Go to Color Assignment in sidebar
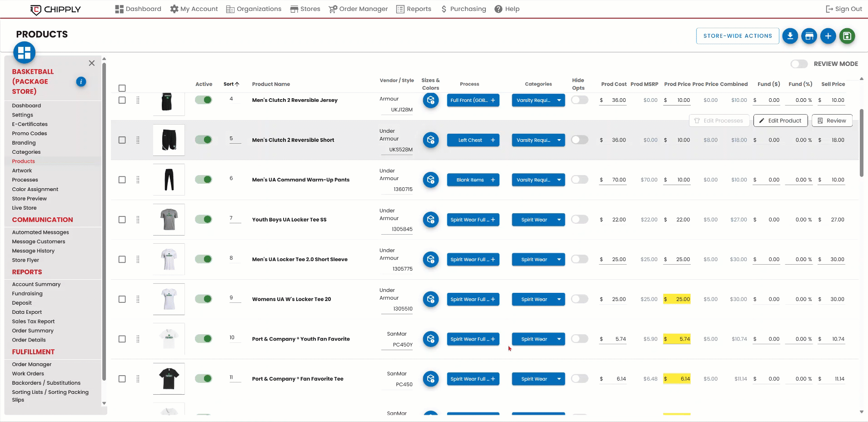 pos(35,189)
